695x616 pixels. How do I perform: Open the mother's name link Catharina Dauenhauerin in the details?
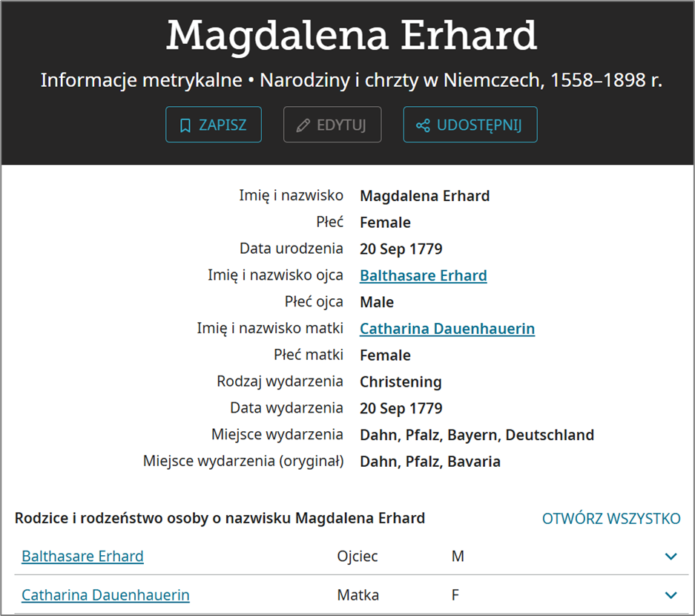click(x=447, y=329)
